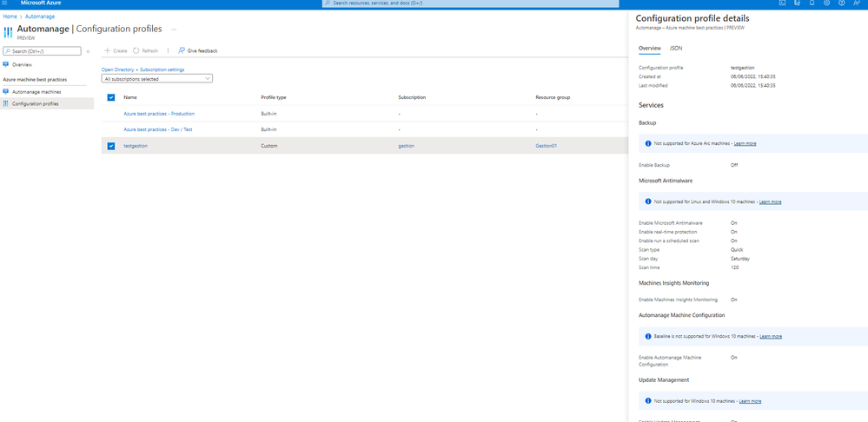This screenshot has height=422, width=868.
Task: Open the gestion subscription link
Action: pyautogui.click(x=407, y=146)
